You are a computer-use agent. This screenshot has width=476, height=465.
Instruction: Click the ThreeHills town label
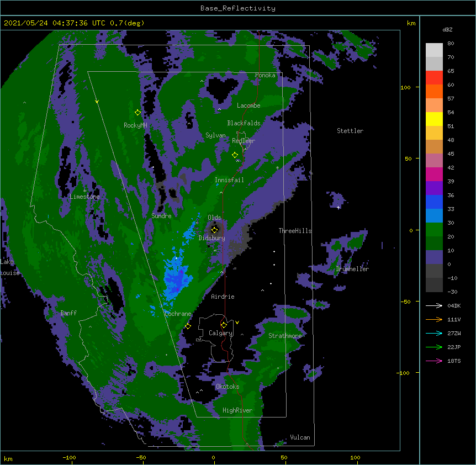click(x=295, y=231)
